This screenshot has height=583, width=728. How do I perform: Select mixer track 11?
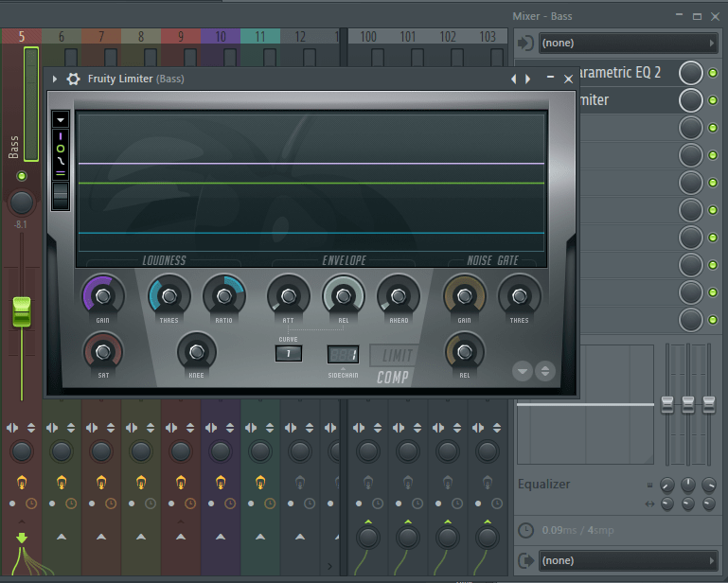click(x=260, y=36)
